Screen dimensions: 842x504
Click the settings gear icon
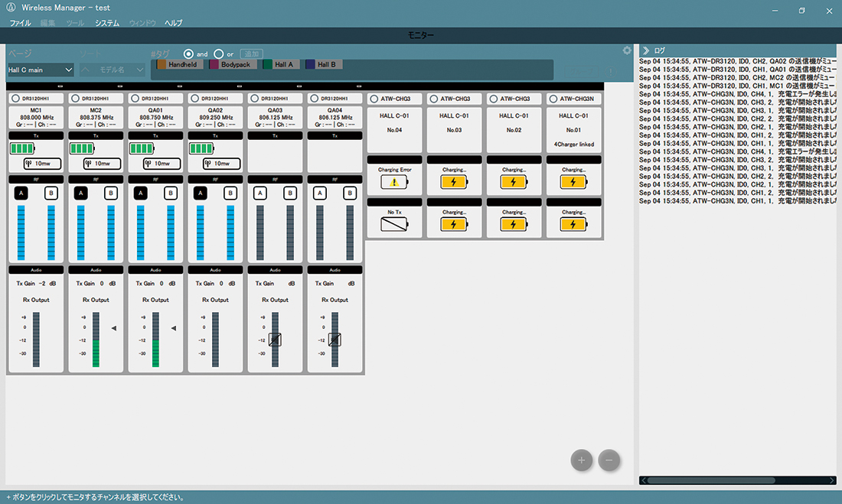[x=627, y=50]
